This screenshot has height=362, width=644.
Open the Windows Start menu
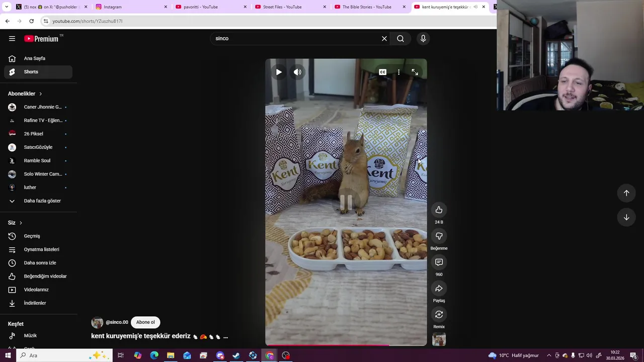(8, 355)
